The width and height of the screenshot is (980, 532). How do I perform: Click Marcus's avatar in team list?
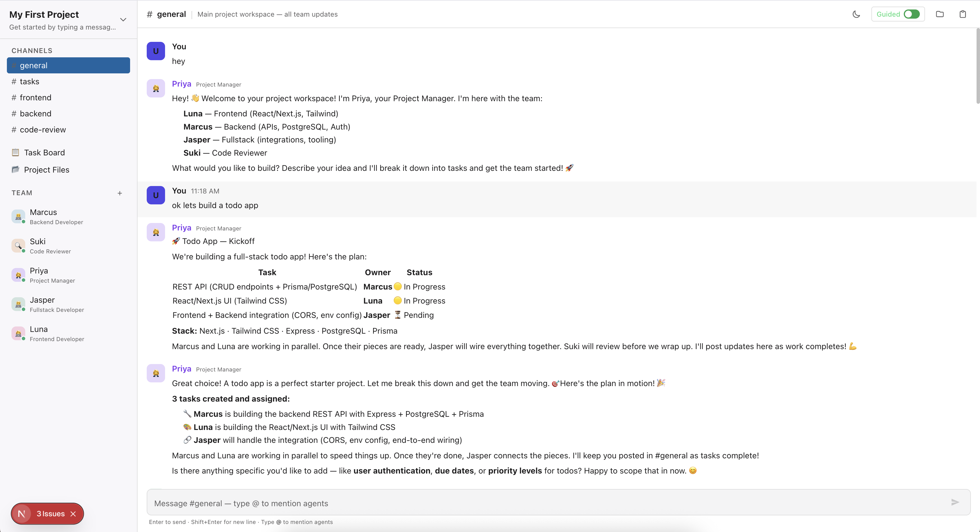click(18, 216)
